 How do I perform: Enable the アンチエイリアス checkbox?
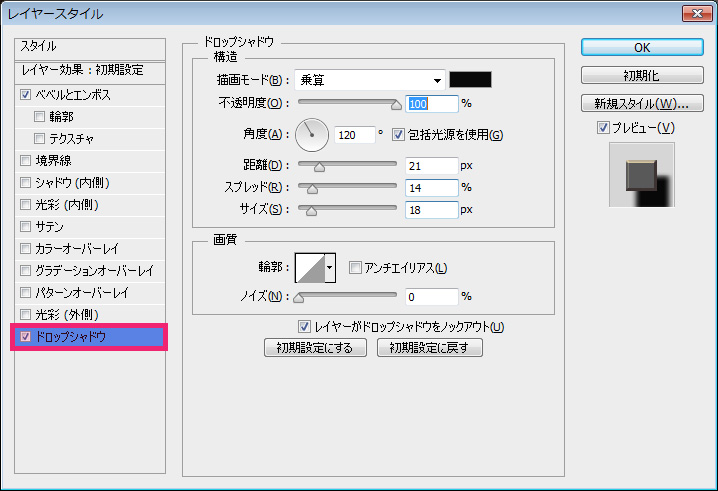coord(354,268)
